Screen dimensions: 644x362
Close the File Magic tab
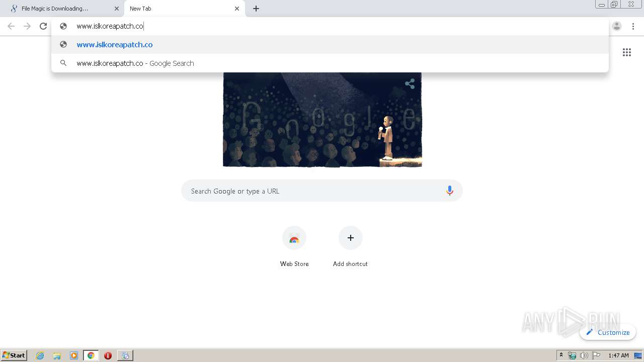[x=117, y=9]
